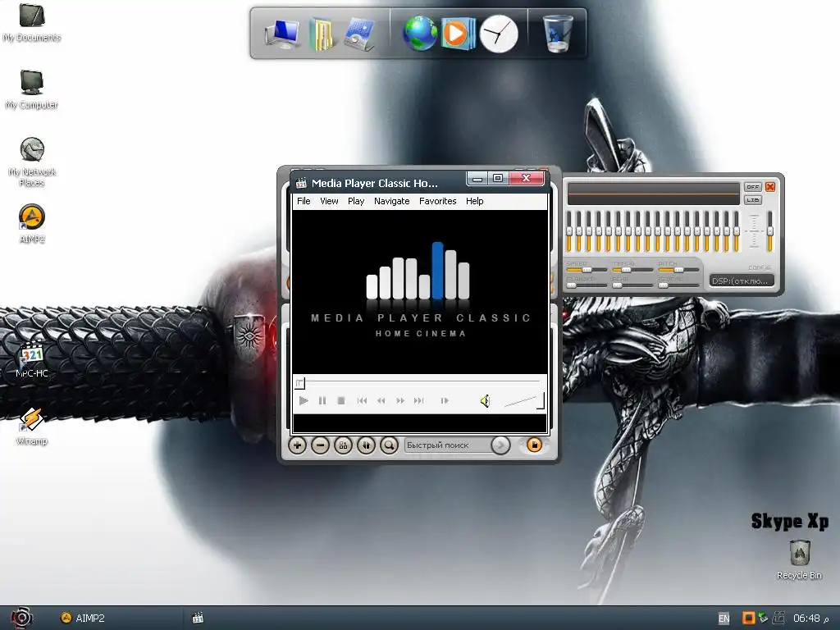This screenshot has width=840, height=630.
Task: Skip to next track in MPC
Action: click(419, 400)
